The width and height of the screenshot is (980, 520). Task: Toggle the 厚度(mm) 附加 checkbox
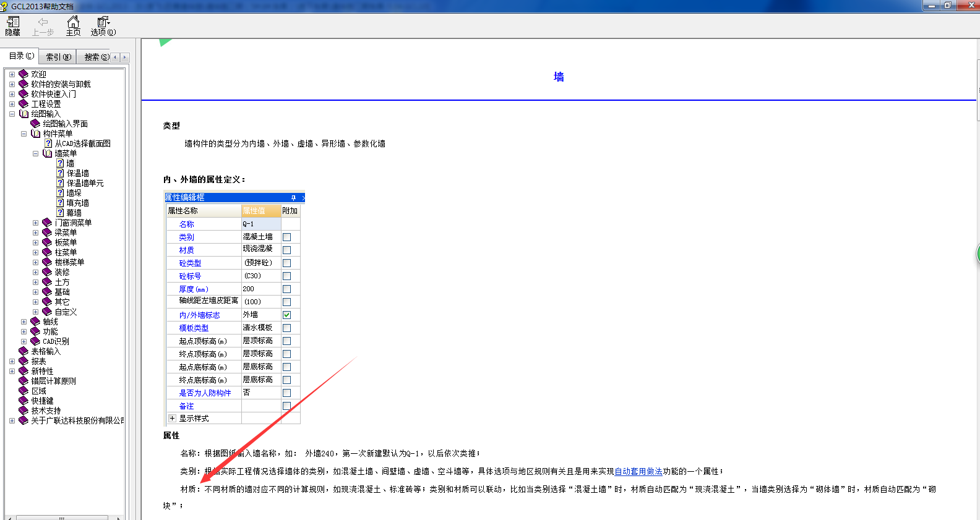(x=286, y=289)
